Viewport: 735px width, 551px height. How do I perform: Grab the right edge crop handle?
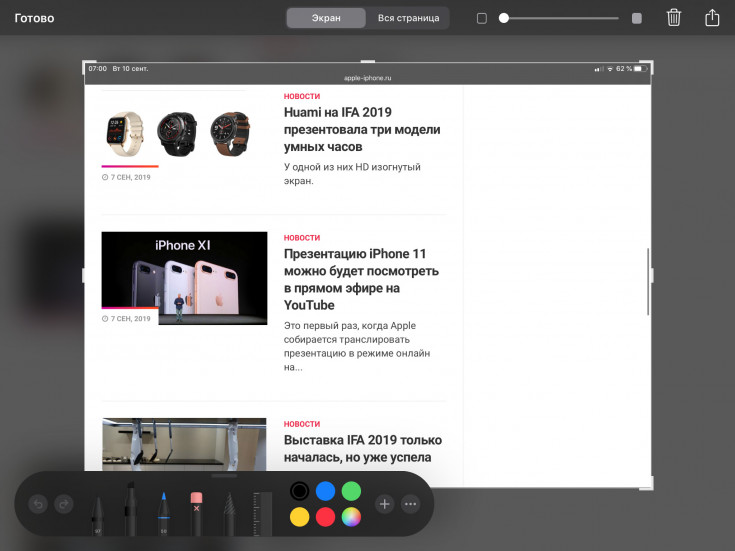pos(652,275)
